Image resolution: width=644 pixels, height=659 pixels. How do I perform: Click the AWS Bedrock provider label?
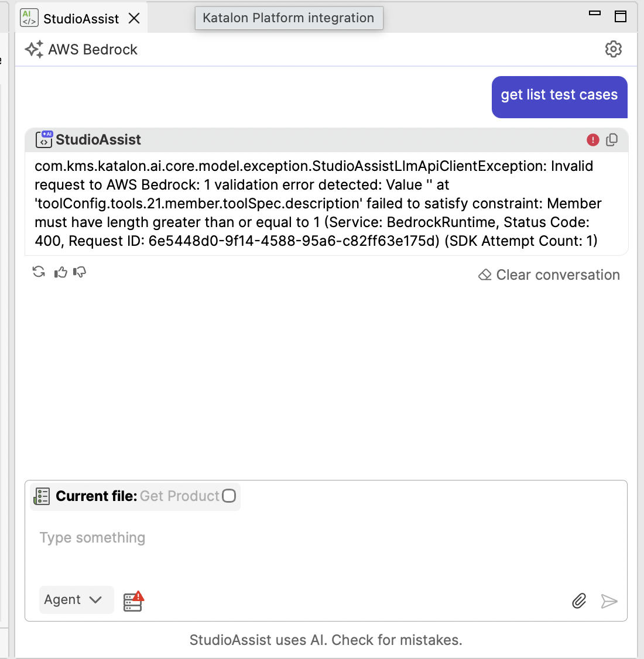click(93, 50)
